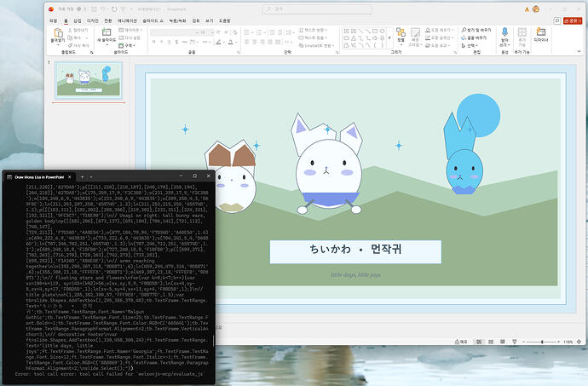This screenshot has width=588, height=386.
Task: Click the Shape Fill (도형 채우기) command
Action: (x=440, y=30)
